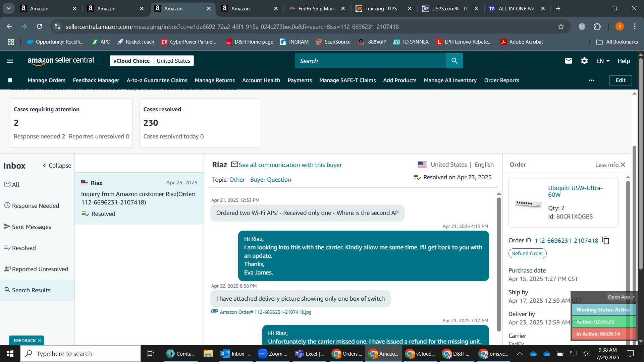
Task: Open the browser extensions puzzle icon
Action: tap(597, 26)
